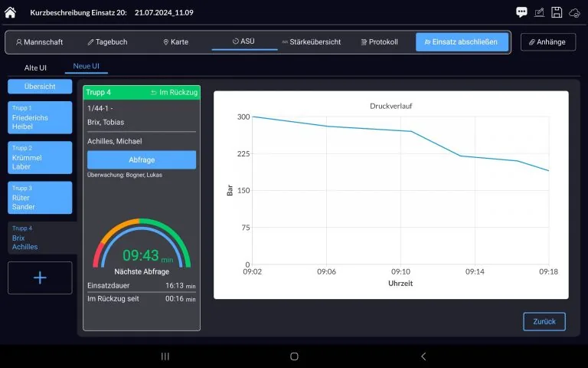Open the cloud sync icon

(x=574, y=13)
